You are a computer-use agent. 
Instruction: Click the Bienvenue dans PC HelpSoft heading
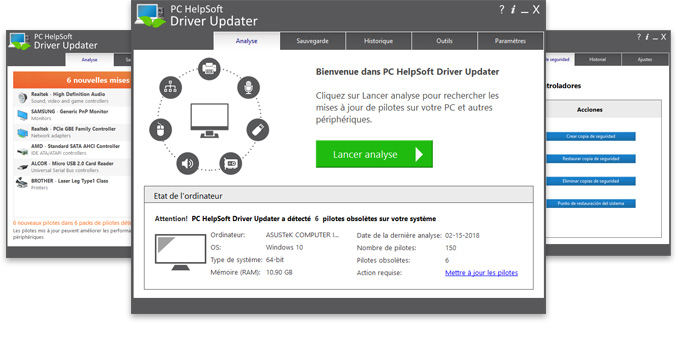pos(407,72)
